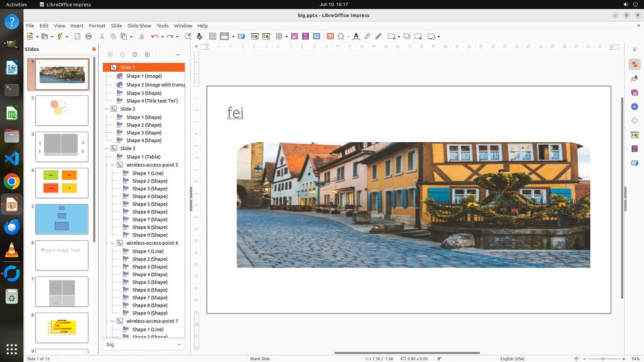Screen dimensions: 644x362
Task: Click the Export as PDF icon
Action: tap(77, 37)
